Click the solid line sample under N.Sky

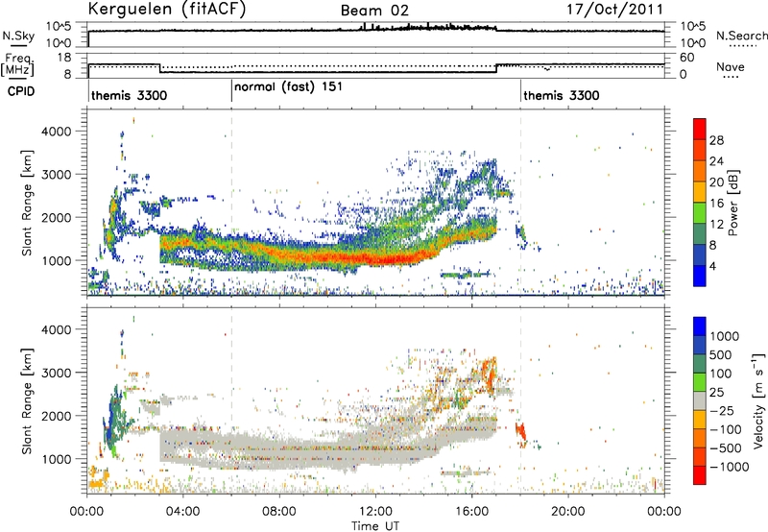tap(18, 45)
